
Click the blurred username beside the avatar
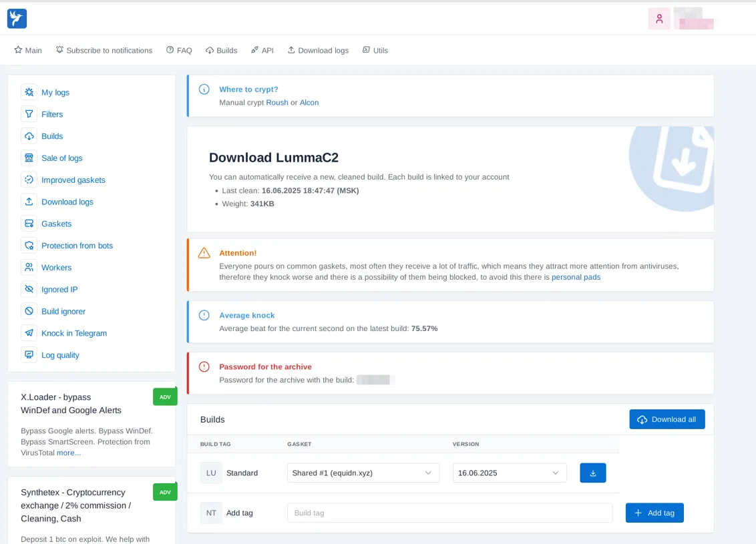(x=694, y=18)
